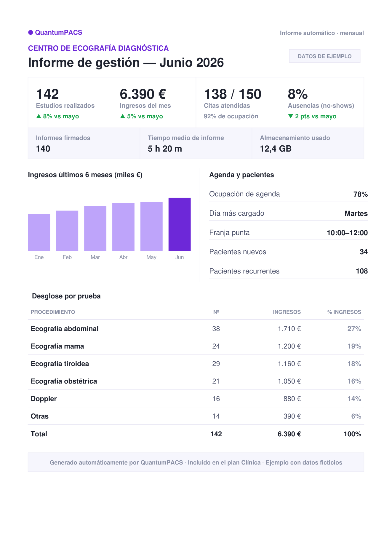This screenshot has width=392, height=555.
Task: Click the 'Ecografía abdominal' row name
Action: tap(65, 329)
